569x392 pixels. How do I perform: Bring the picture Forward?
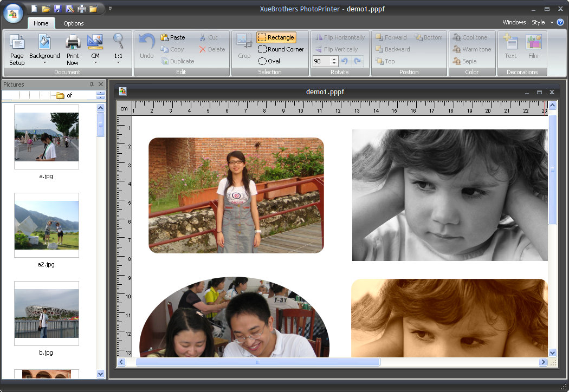[391, 37]
